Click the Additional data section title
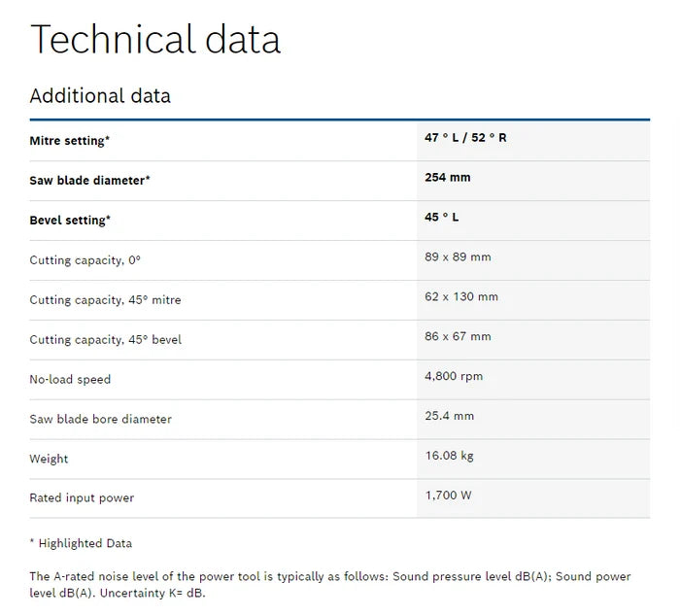 click(x=100, y=96)
